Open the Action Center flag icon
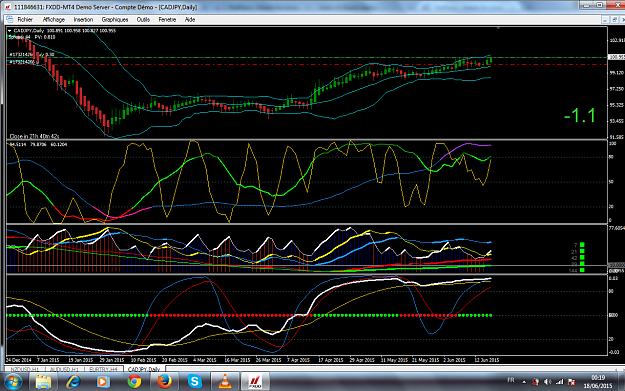625x391 pixels. pyautogui.click(x=571, y=382)
